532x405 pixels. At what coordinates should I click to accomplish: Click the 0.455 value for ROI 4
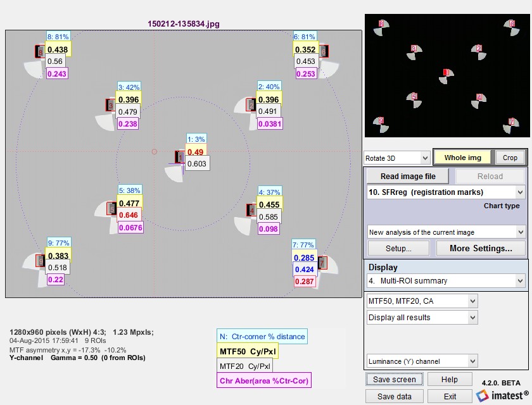click(x=269, y=204)
